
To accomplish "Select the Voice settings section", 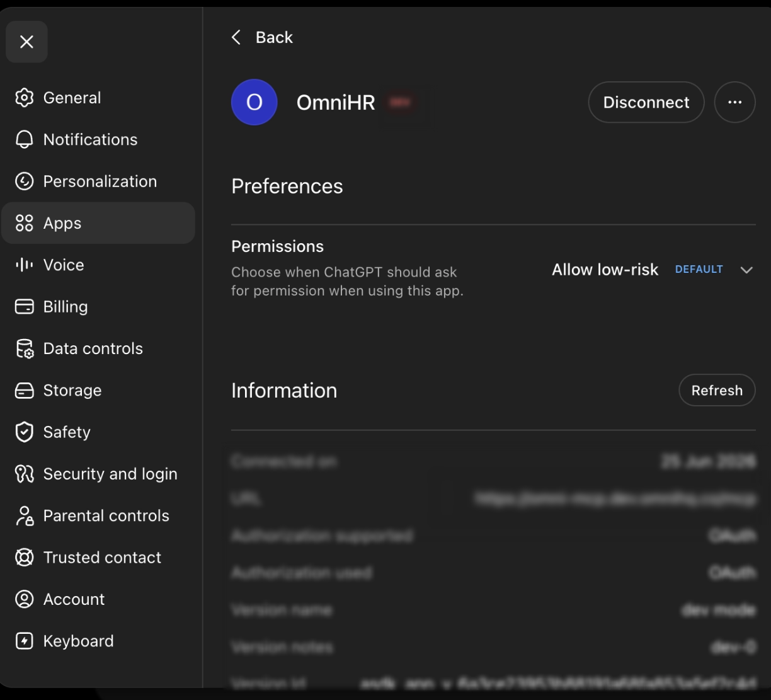I will click(x=98, y=265).
